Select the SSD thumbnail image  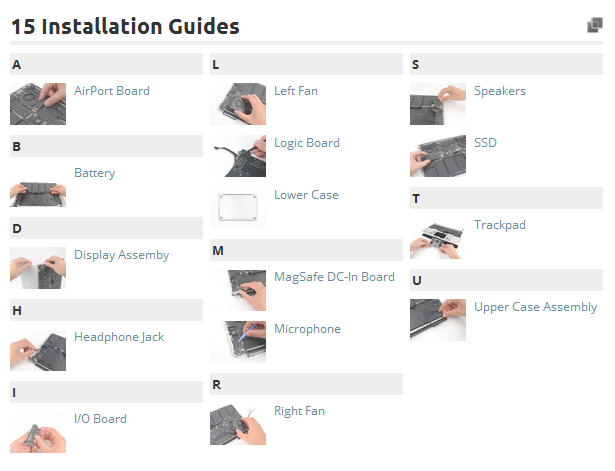[438, 156]
